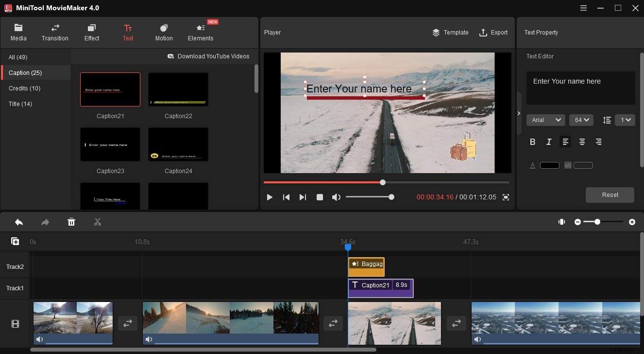
Task: Select the Motion toolbar icon
Action: click(x=164, y=32)
